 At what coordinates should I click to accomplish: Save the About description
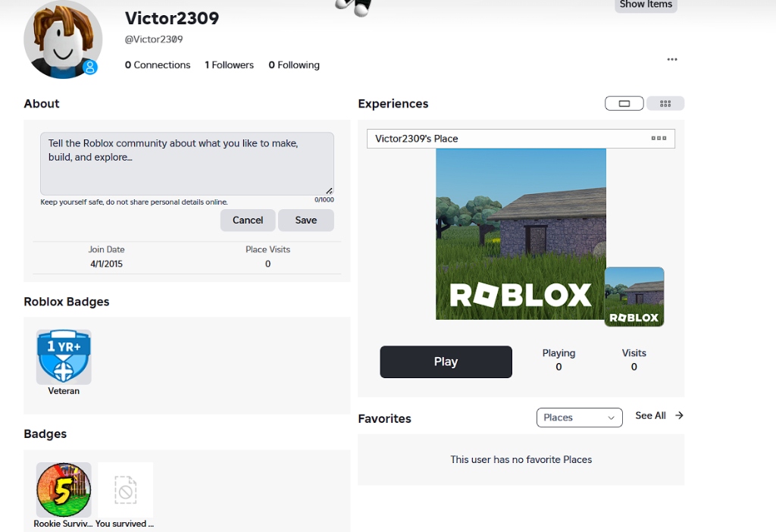coord(306,221)
